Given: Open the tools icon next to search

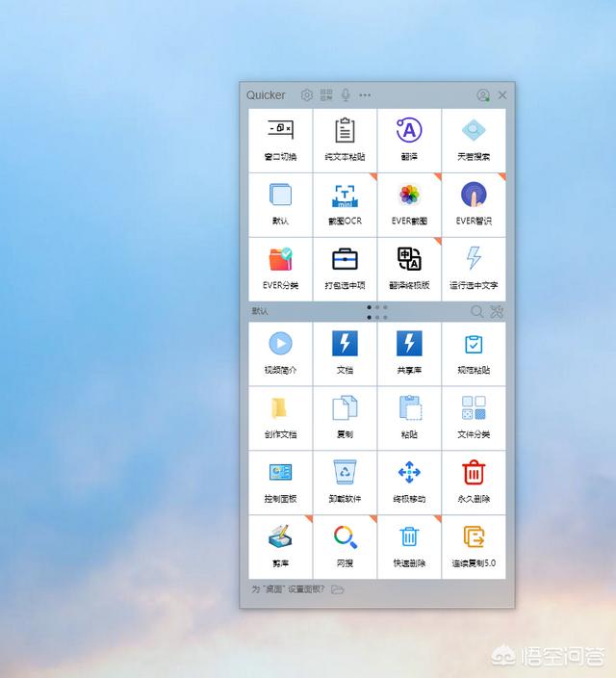Looking at the screenshot, I should coord(497,311).
